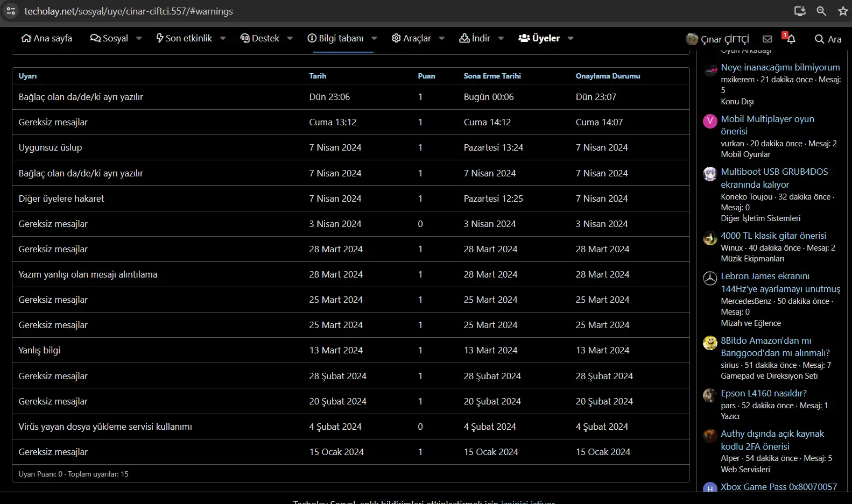Image resolution: width=852 pixels, height=504 pixels.
Task: Click the browser bookmark star icon
Action: point(842,11)
